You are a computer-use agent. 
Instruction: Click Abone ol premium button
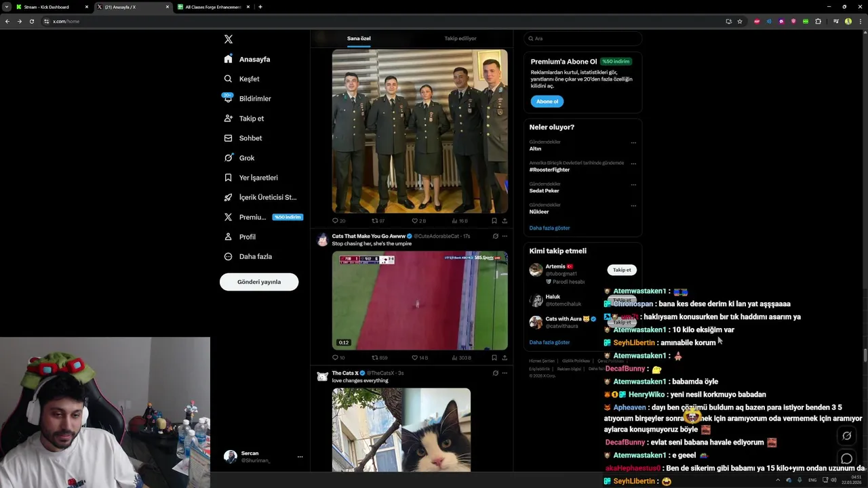point(547,102)
